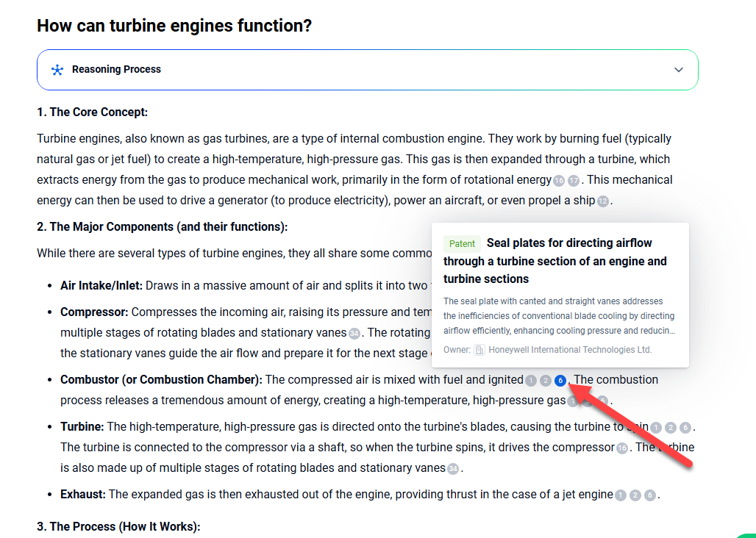This screenshot has width=756, height=538.
Task: Click the document icon beside Owner
Action: [x=479, y=350]
